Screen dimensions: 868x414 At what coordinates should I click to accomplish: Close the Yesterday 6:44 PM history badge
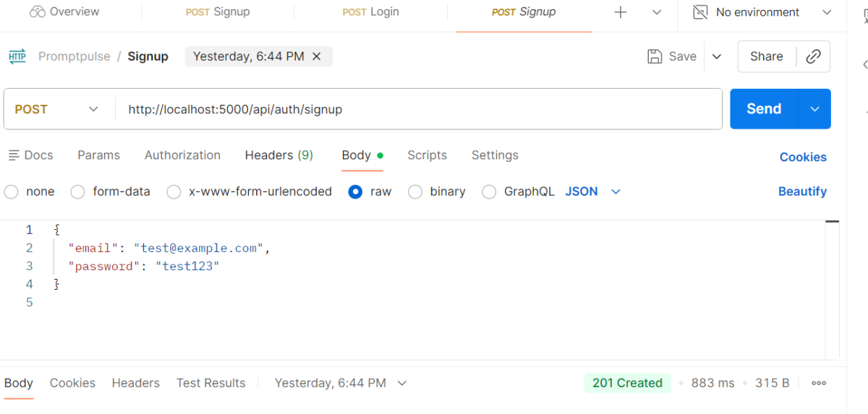coord(316,56)
